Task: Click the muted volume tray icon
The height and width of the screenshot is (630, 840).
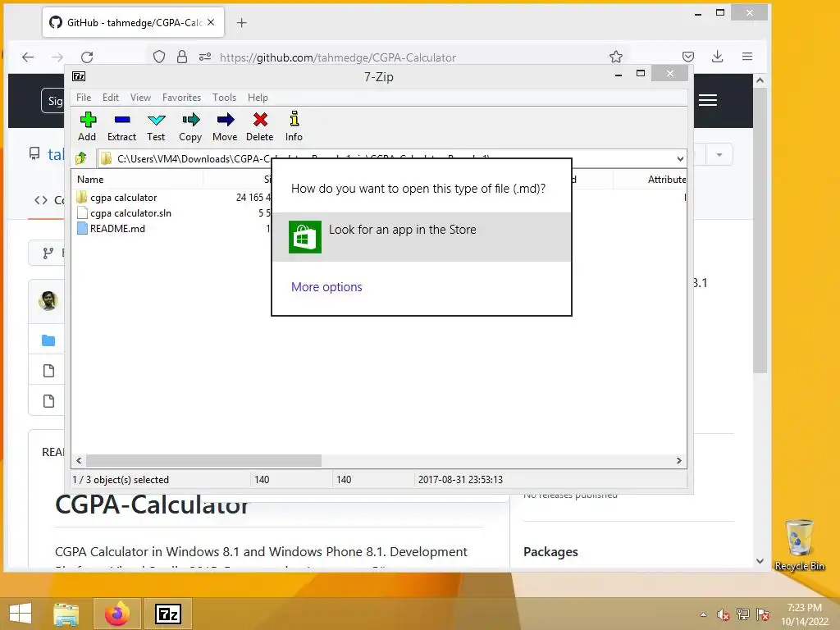Action: click(724, 614)
